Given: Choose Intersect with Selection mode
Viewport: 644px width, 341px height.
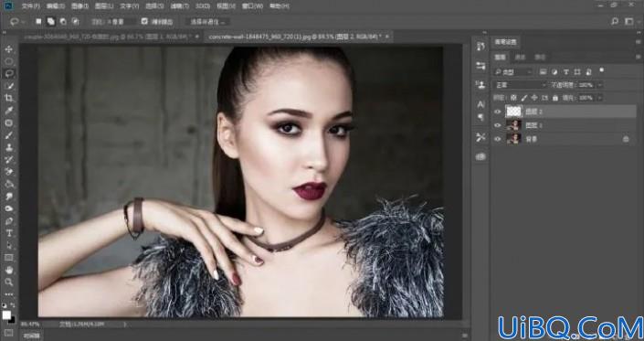Looking at the screenshot, I should (75, 21).
